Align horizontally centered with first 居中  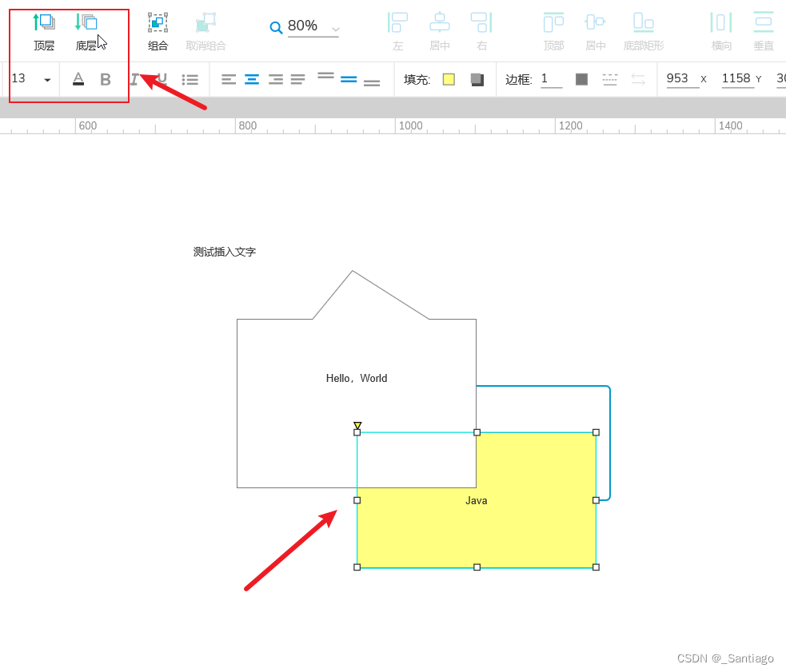coord(440,32)
